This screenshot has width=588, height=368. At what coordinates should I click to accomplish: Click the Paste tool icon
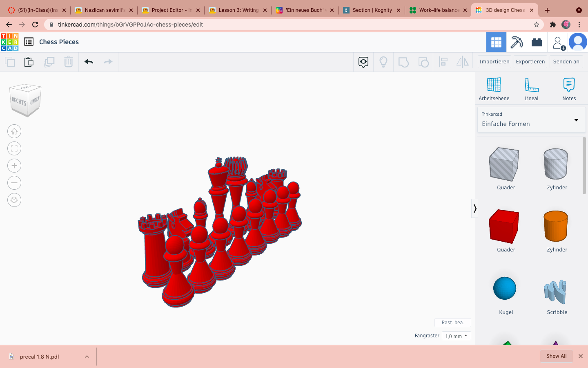click(29, 62)
